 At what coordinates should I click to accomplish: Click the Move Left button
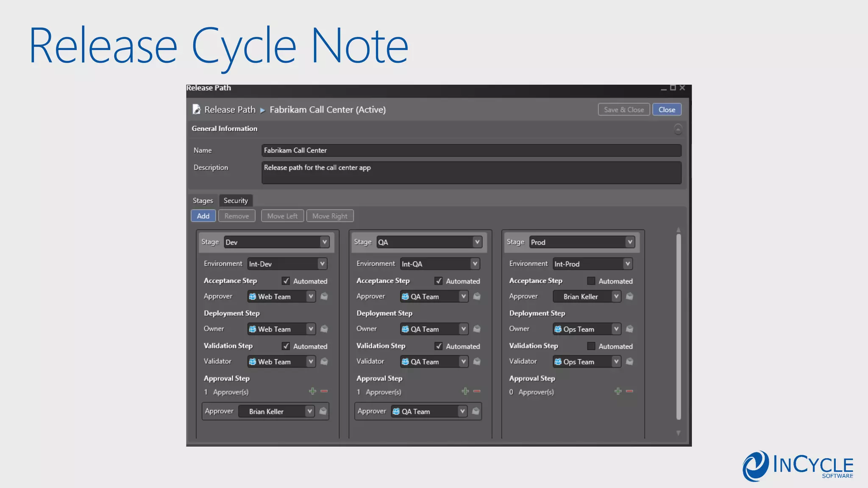click(282, 216)
